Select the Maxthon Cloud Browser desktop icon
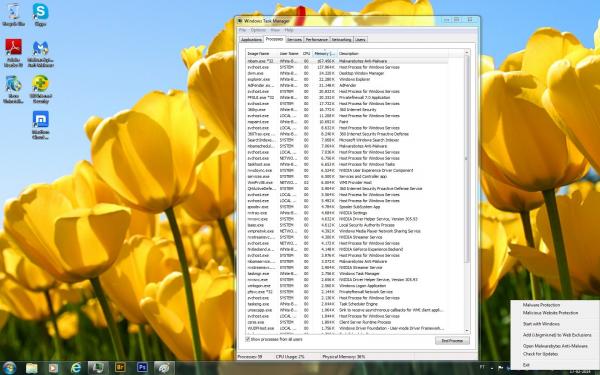The image size is (600, 375). coord(41,125)
